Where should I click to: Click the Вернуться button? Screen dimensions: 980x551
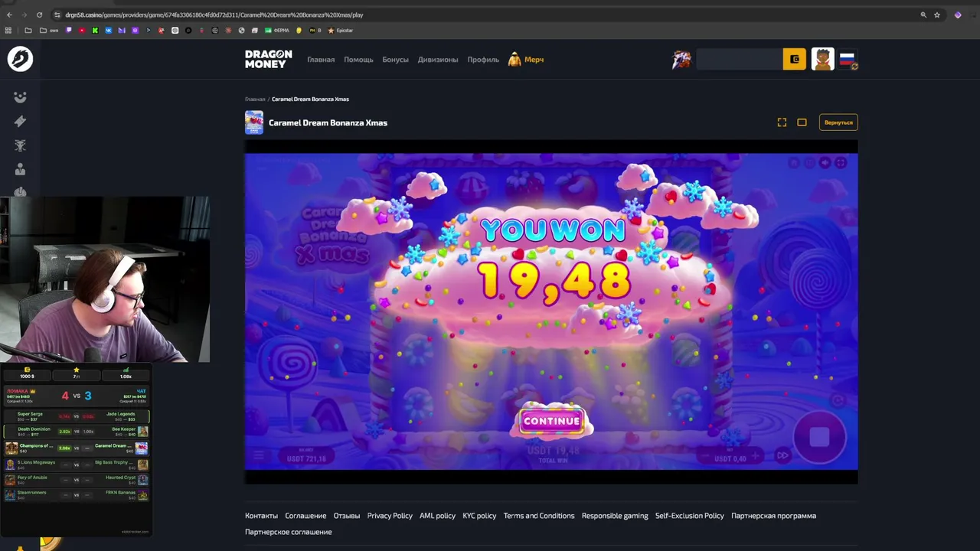[x=838, y=122]
